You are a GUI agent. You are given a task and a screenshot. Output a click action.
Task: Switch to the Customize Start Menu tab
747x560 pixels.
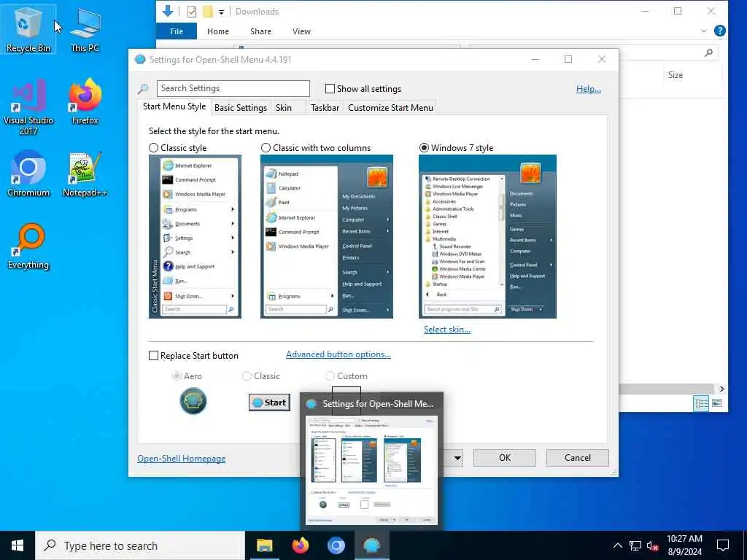click(x=391, y=108)
